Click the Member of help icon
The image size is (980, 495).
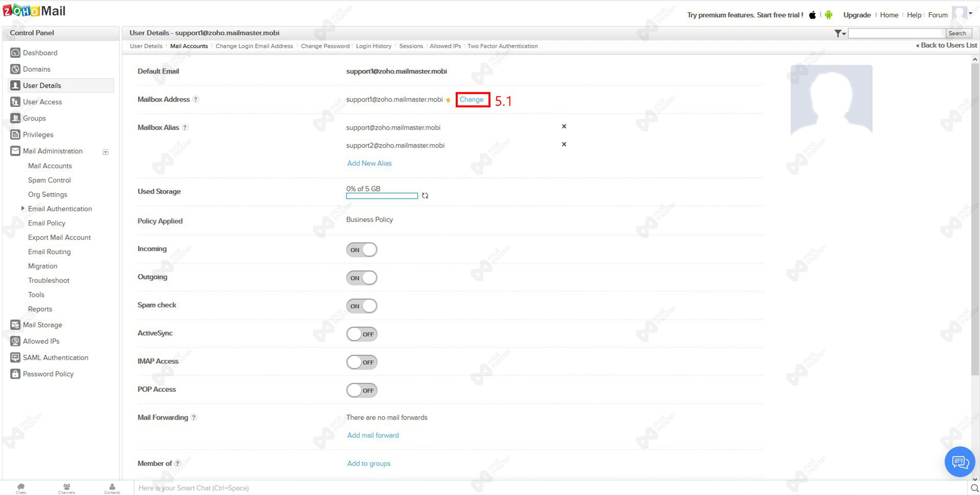click(x=177, y=463)
